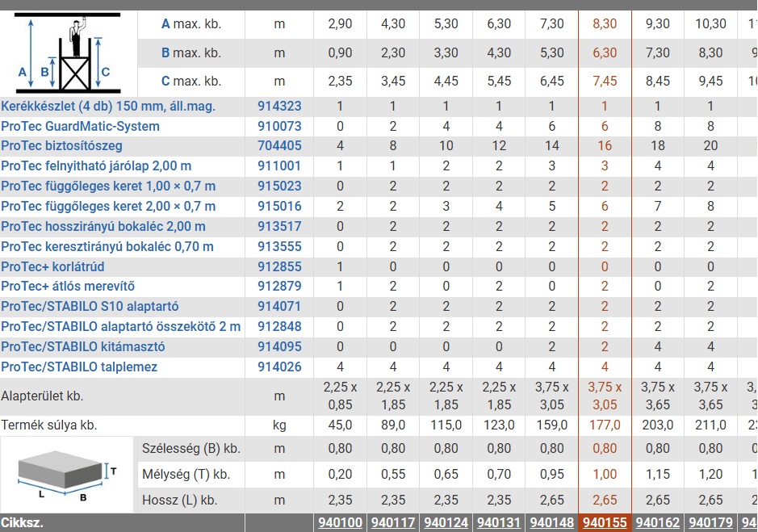Screen dimensions: 758x532
Task: Click the weight value 211,0
Action: 710,425
